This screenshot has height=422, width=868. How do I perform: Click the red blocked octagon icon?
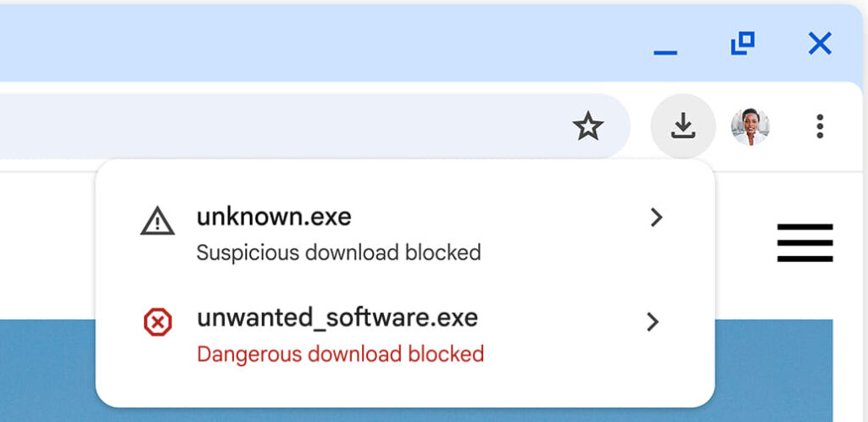click(158, 322)
